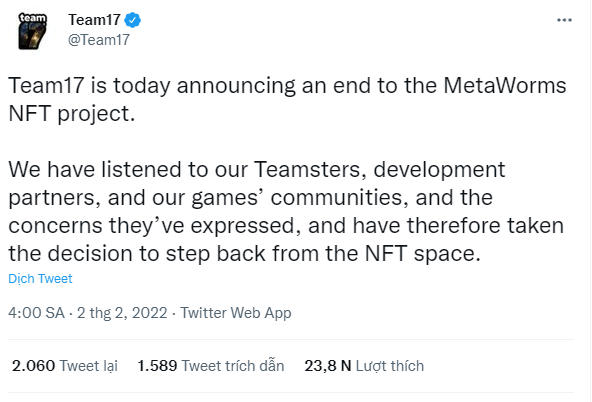
Task: View the 1.589 Tweet trích dẫn list
Action: tap(211, 366)
